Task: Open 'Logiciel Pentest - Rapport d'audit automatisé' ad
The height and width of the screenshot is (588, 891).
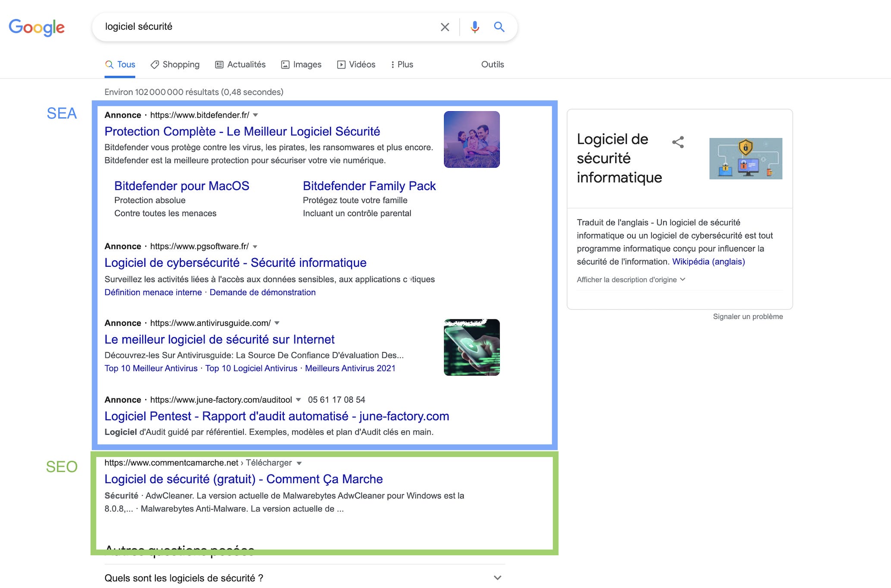Action: pos(277,416)
